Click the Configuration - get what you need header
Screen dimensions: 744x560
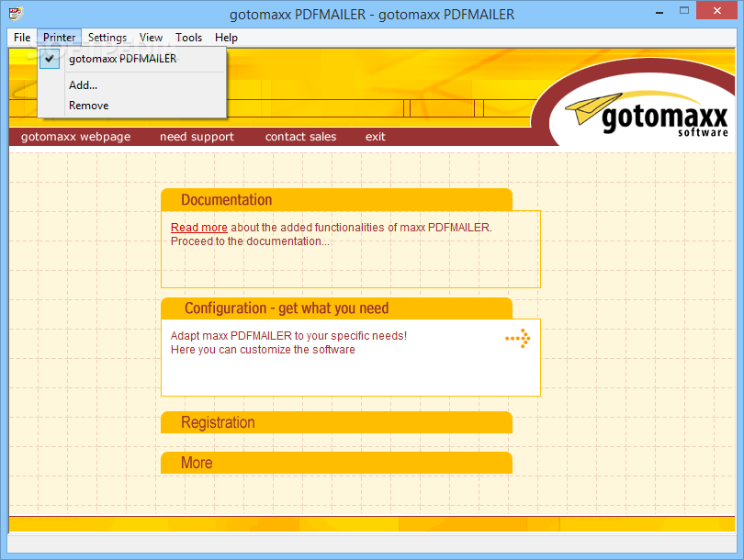[336, 308]
